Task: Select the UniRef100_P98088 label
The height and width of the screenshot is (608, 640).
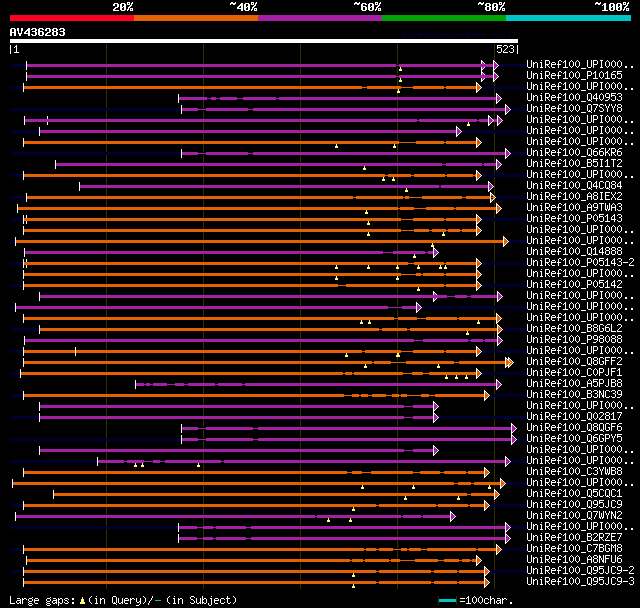Action: 574,340
